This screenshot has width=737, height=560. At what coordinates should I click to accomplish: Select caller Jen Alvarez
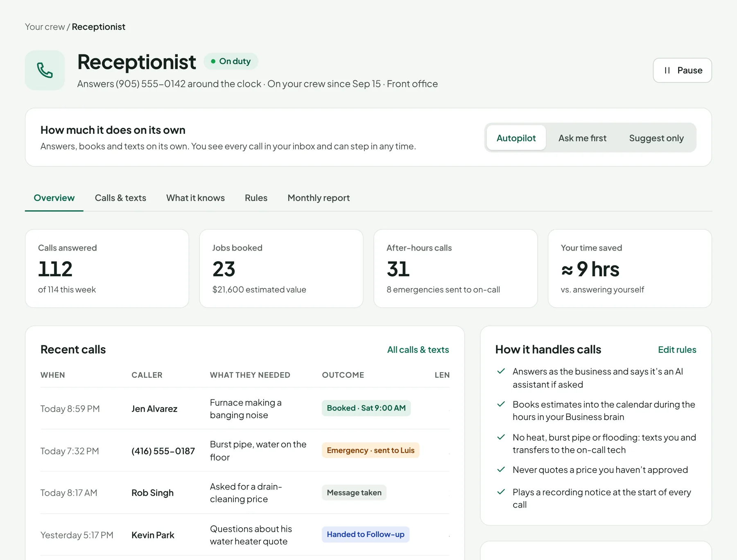point(154,409)
